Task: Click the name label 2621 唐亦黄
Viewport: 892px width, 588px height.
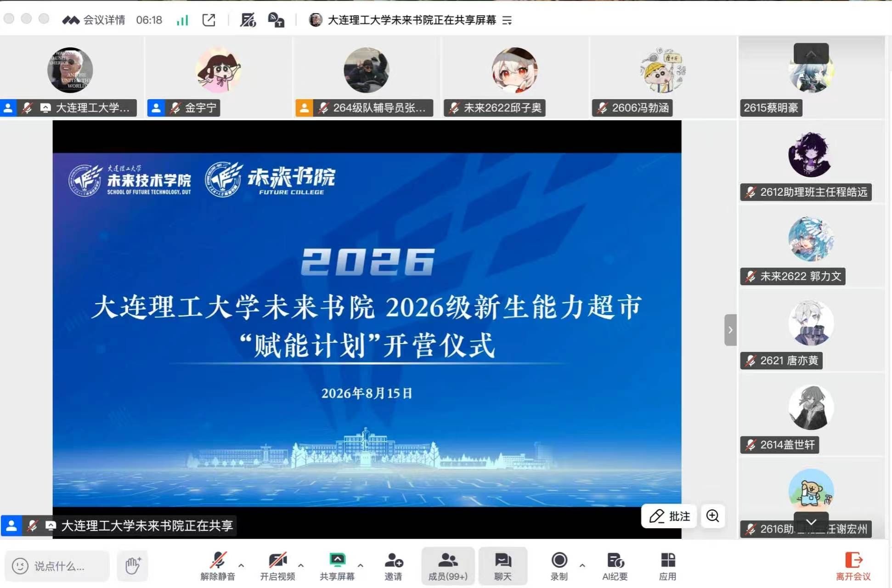Action: click(790, 361)
